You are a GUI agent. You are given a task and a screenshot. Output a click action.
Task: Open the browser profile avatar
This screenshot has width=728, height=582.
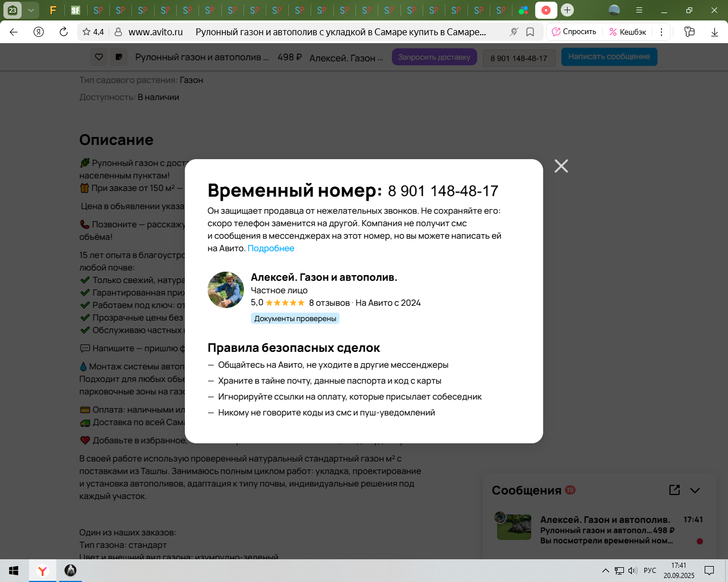tap(614, 10)
